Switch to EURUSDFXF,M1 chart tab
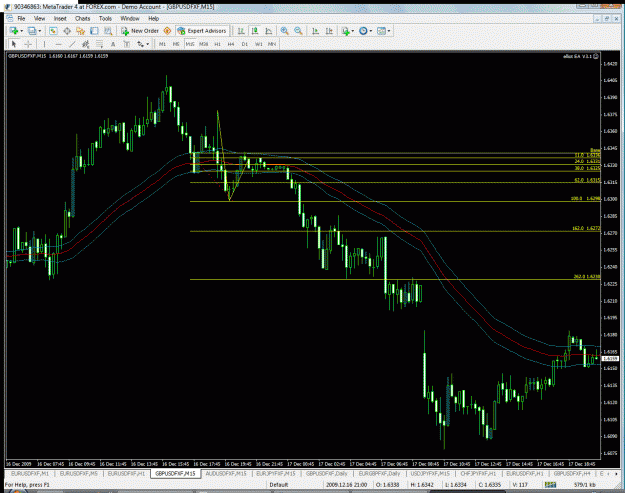Image resolution: width=625 pixels, height=493 pixels. (x=30, y=473)
